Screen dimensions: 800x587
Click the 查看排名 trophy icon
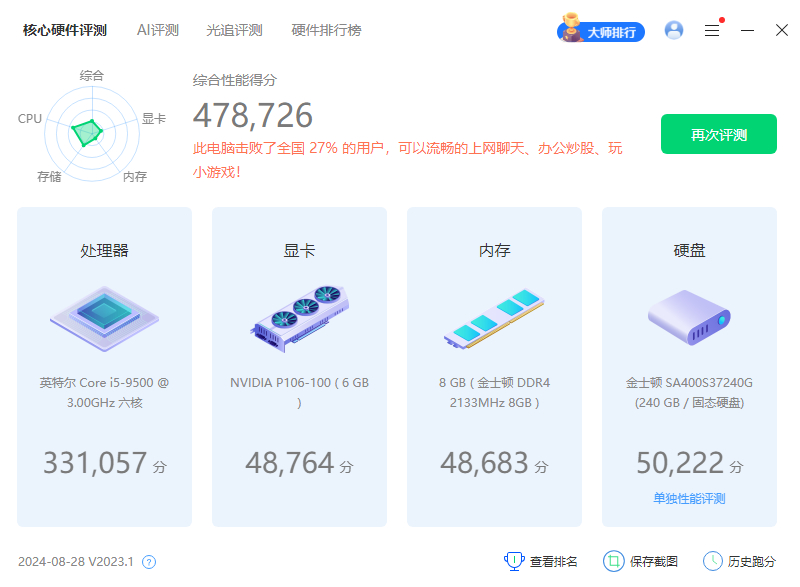pos(514,562)
